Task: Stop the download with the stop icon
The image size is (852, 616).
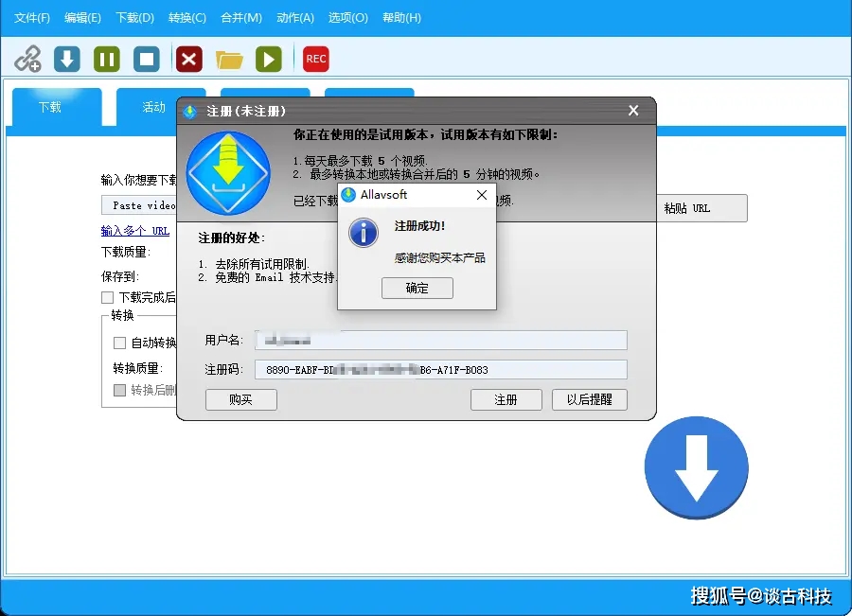Action: pyautogui.click(x=147, y=58)
